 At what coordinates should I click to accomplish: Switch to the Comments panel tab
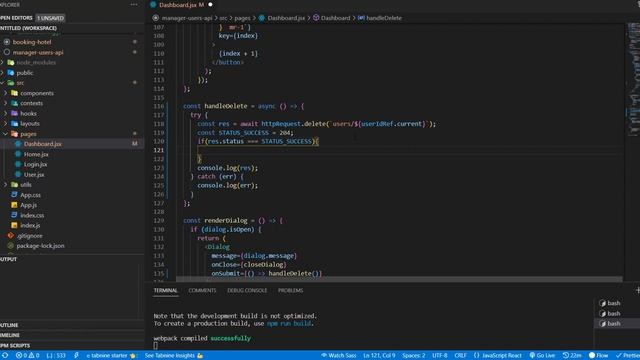click(x=202, y=291)
